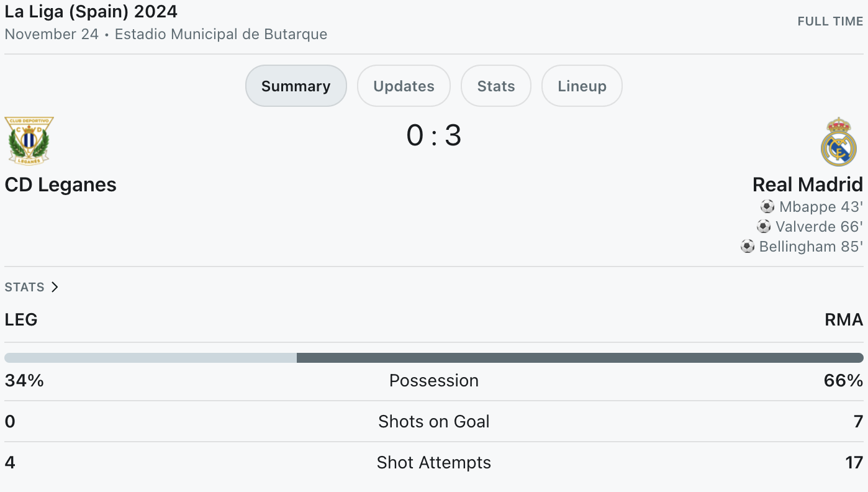868x492 pixels.
Task: Click the La Liga (Spain) 2024 title
Action: tap(91, 11)
